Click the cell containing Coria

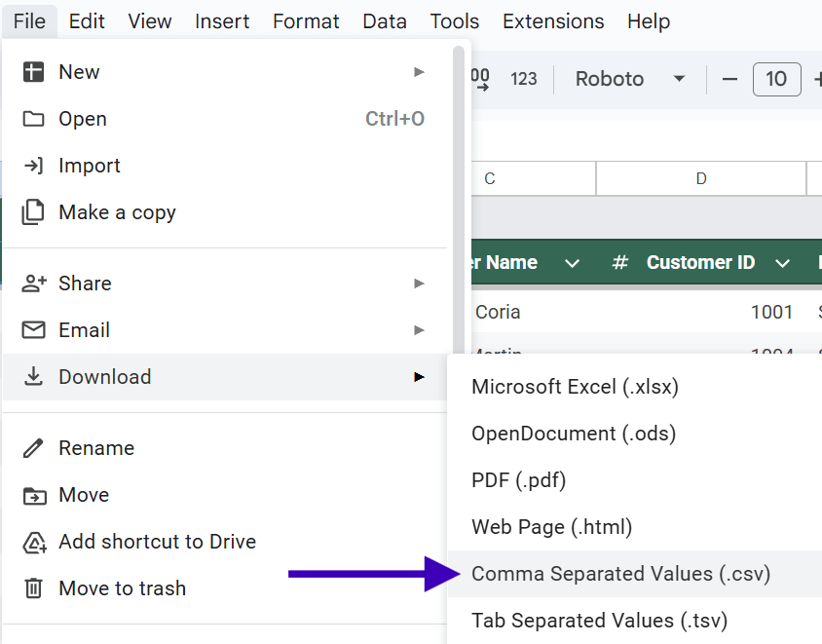(533, 312)
